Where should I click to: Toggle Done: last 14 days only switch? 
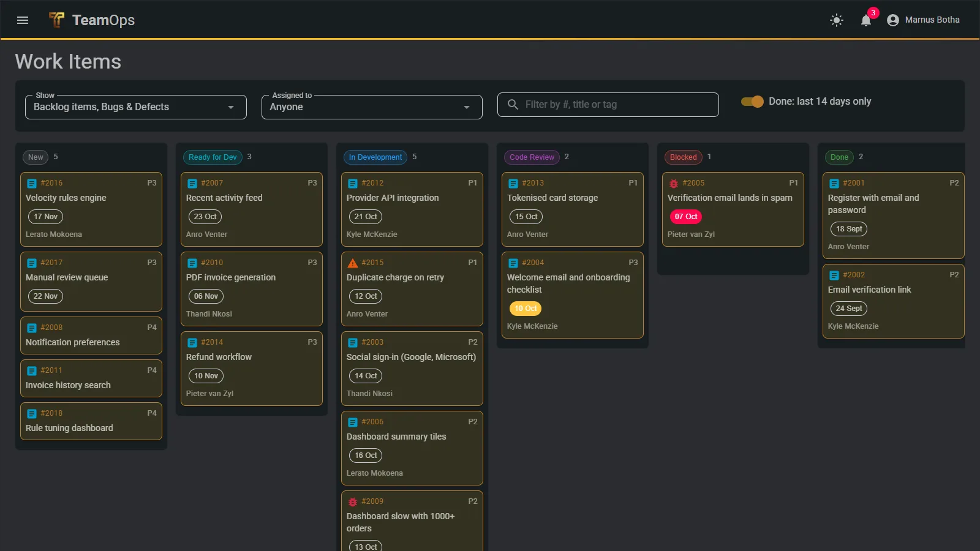coord(752,102)
